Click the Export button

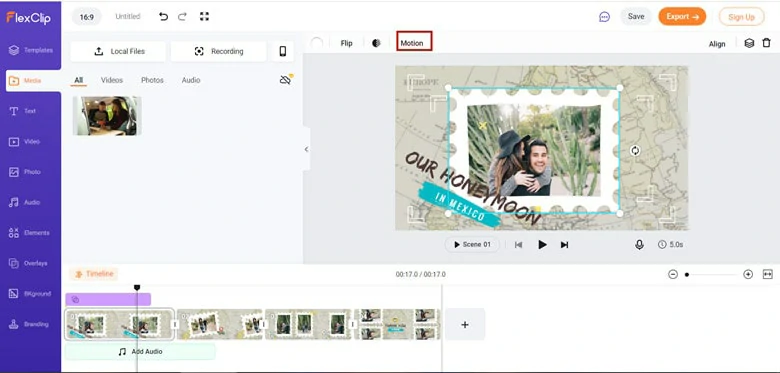point(682,16)
